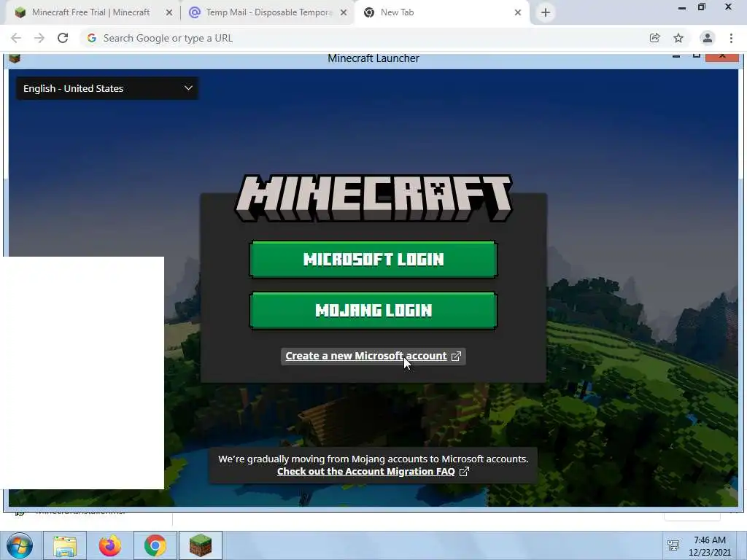Switch to the Temp Mail browser tab
This screenshot has height=560, width=747.
[268, 12]
